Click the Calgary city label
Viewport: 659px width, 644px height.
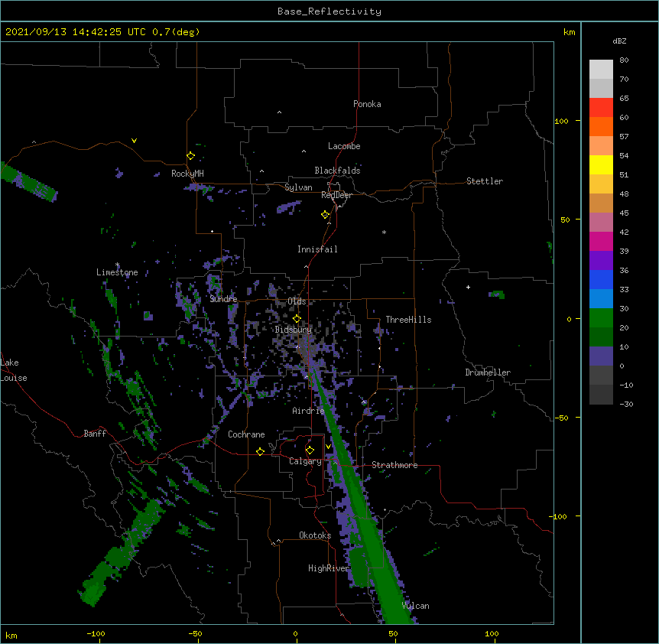click(306, 461)
